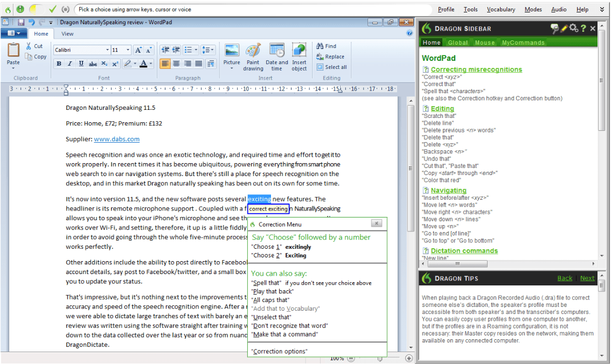Viewport: 611px width, 364px height.
Task: Toggle Superscript formatting
Action: 115,64
